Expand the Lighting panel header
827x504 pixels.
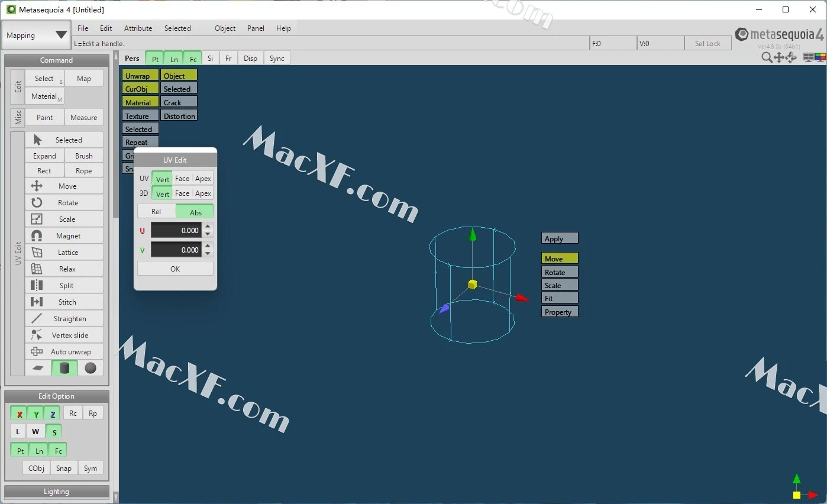pos(57,491)
